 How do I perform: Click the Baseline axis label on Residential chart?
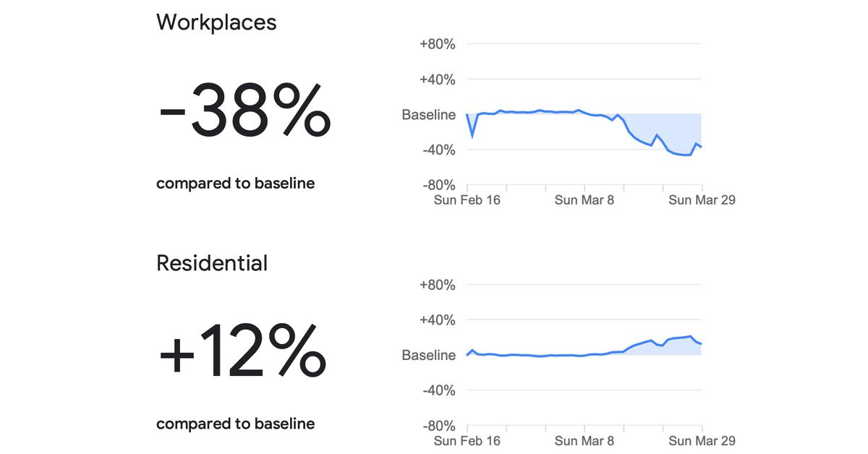[429, 356]
